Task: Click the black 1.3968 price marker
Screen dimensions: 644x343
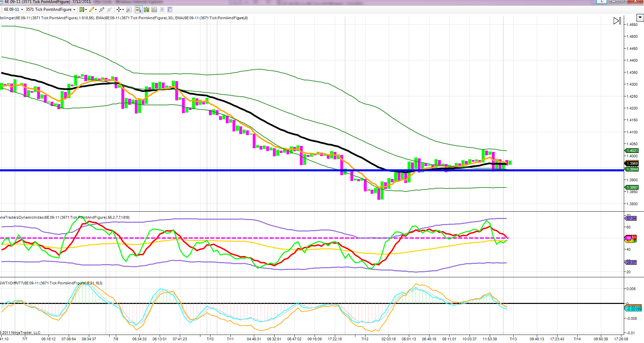Action: click(632, 163)
